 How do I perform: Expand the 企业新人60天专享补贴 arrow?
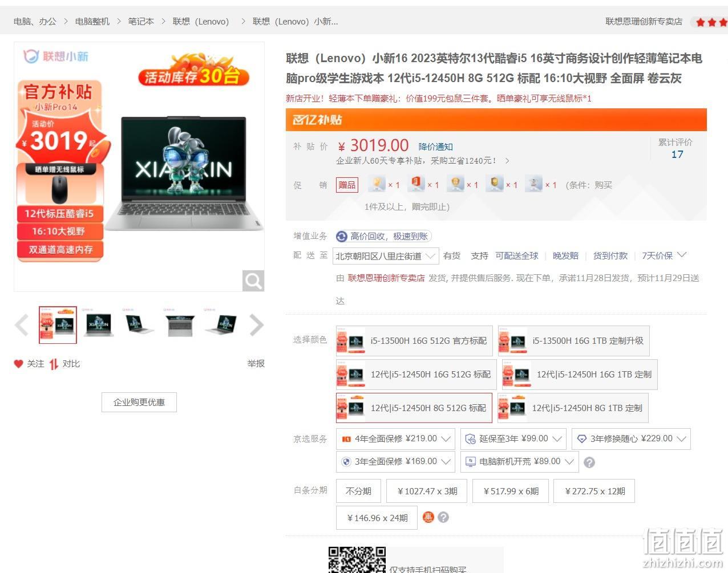coord(507,161)
